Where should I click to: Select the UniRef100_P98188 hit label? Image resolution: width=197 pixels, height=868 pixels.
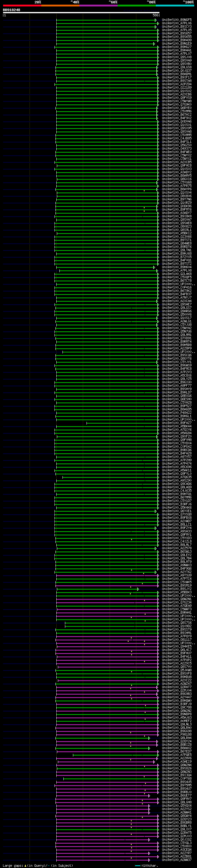pos(177,735)
